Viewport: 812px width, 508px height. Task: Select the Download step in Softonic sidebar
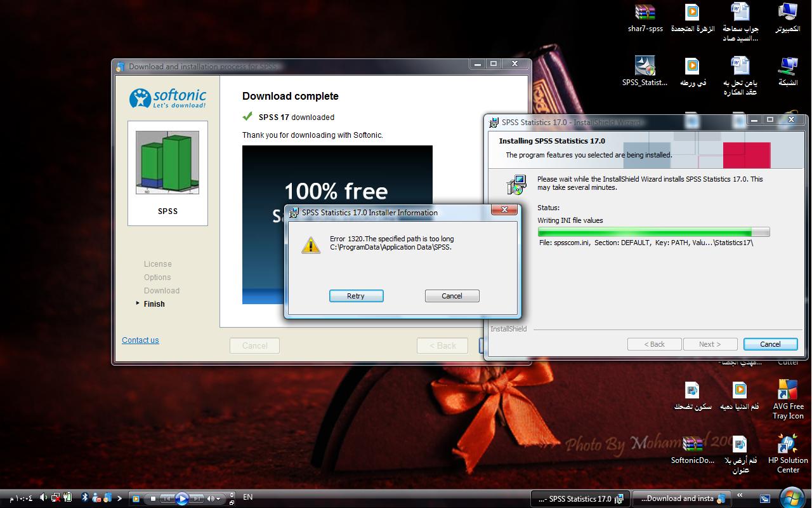(x=162, y=290)
